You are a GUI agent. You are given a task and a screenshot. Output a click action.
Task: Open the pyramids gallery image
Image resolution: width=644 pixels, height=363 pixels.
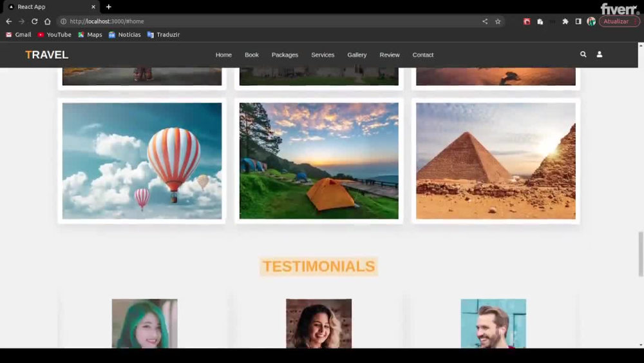click(496, 161)
